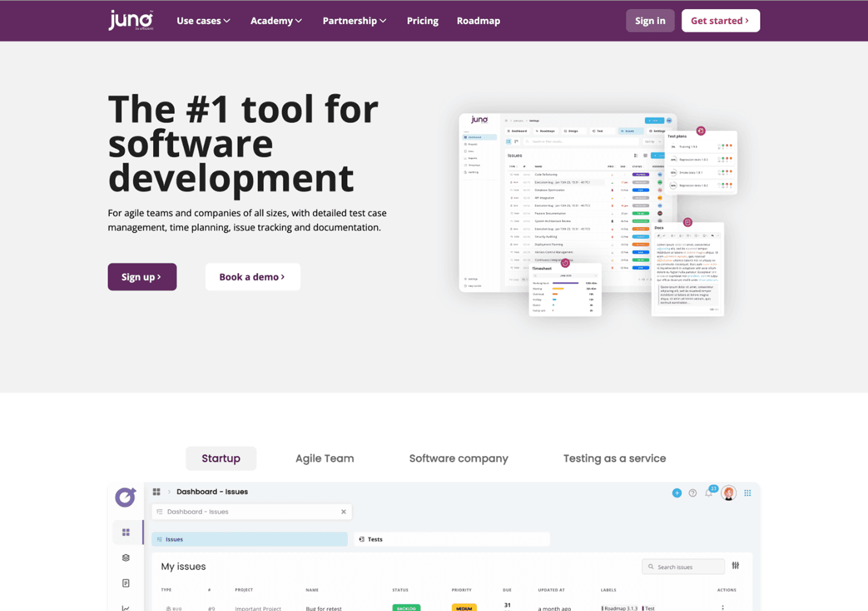Screen dimensions: 868x611
Task: Select the Agile Team tab
Action: click(x=325, y=459)
